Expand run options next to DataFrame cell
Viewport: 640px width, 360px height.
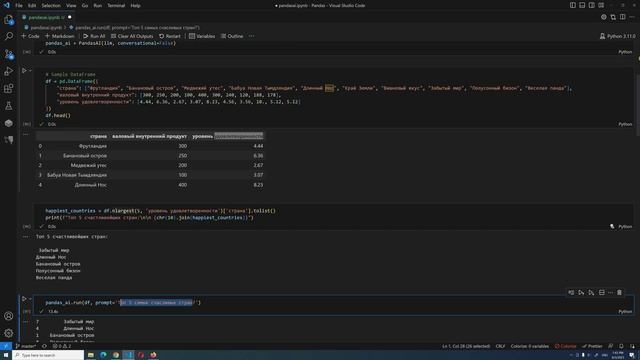click(x=30, y=71)
